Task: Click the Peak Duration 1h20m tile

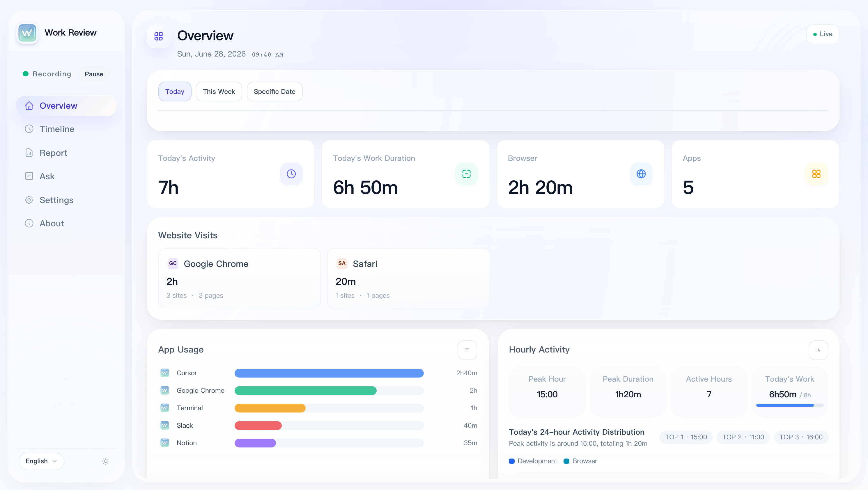Action: pyautogui.click(x=628, y=392)
